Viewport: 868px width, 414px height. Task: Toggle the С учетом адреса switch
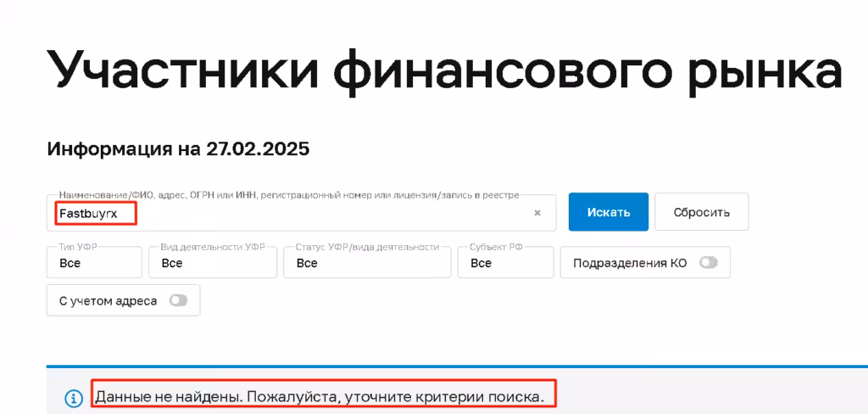(x=178, y=300)
